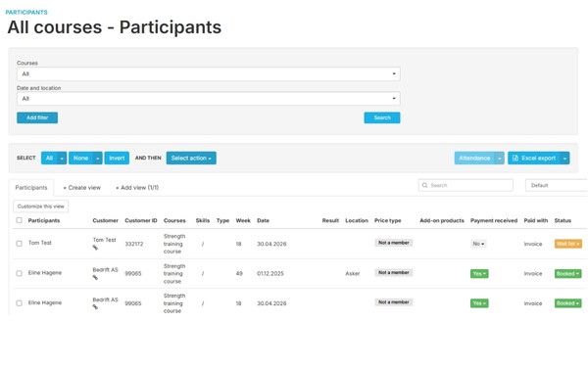The width and height of the screenshot is (588, 368).
Task: Open the Date and location dropdown
Action: 208,99
